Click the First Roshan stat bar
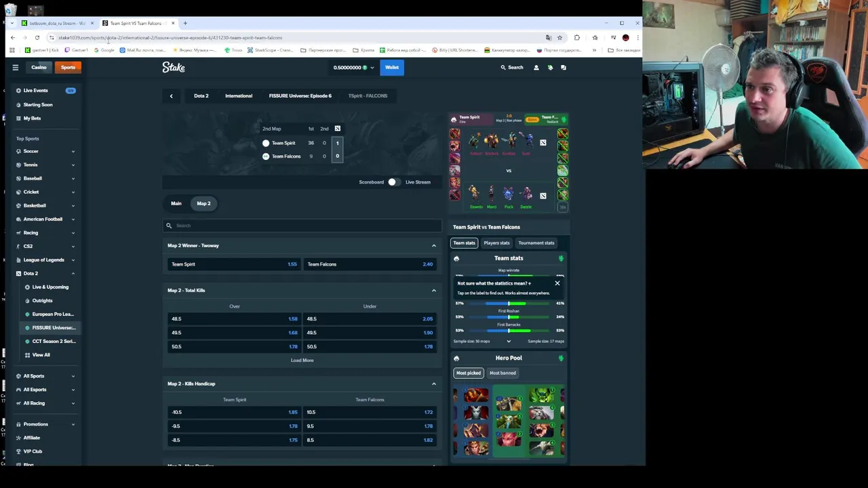The image size is (868, 488). 509,317
